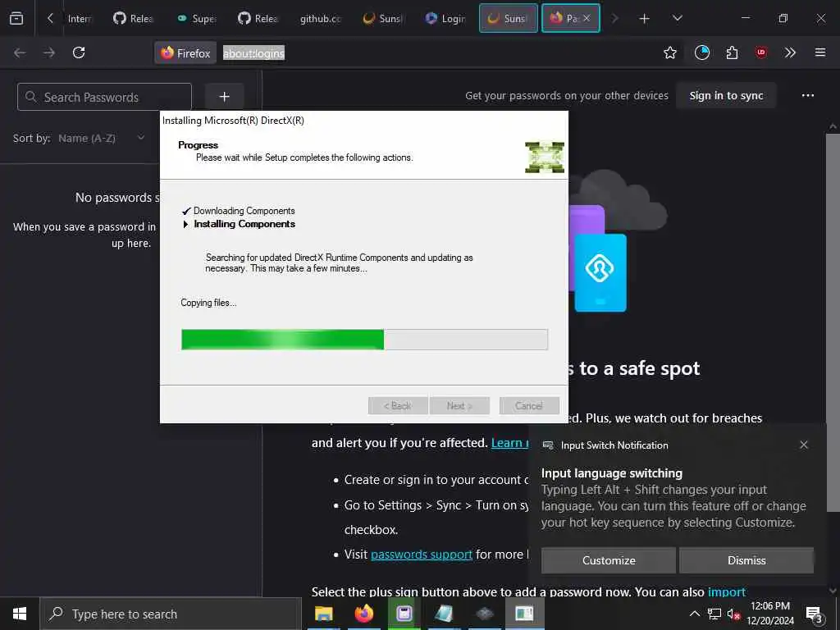Switch to the Super tab
The width and height of the screenshot is (840, 630).
[197, 18]
